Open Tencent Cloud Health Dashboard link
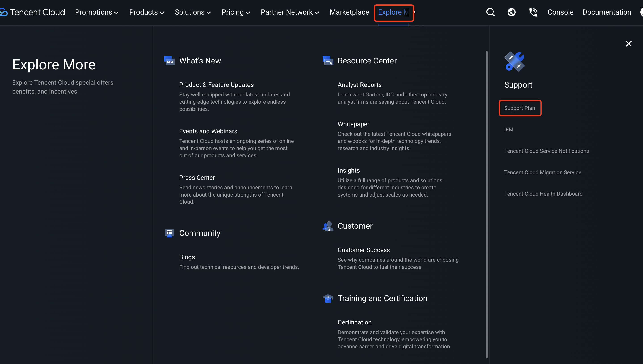643x364 pixels. (x=543, y=194)
